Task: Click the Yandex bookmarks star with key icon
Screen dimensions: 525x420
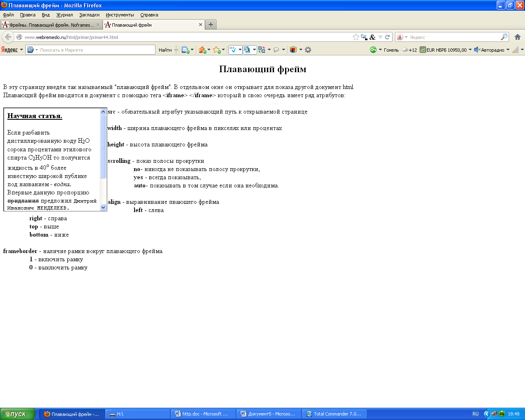Action: pos(217,50)
